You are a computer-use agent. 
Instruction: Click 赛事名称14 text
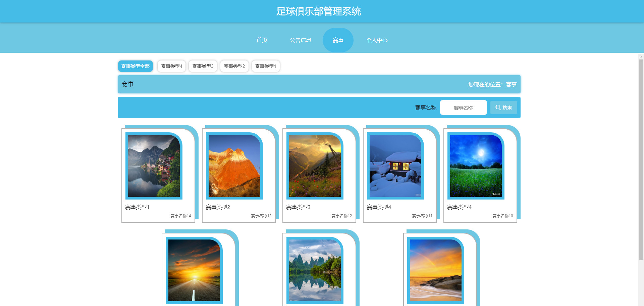tap(181, 216)
